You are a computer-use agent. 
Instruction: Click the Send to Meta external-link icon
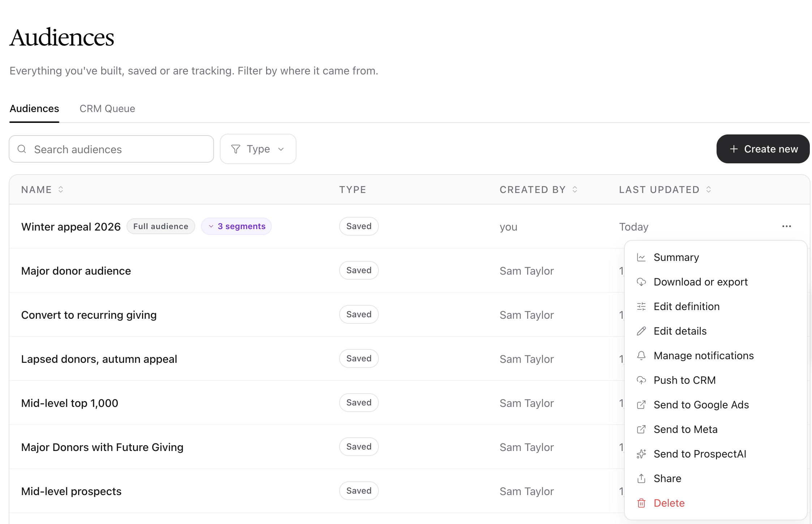click(x=641, y=429)
